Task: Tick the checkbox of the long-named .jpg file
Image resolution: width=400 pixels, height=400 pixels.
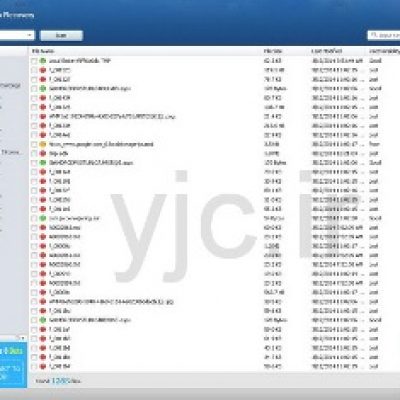Action: click(x=34, y=302)
